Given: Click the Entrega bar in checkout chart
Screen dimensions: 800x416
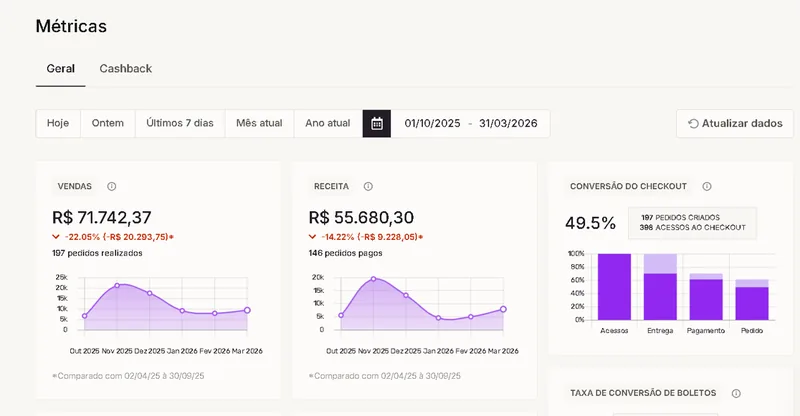Looking at the screenshot, I should 660,287.
